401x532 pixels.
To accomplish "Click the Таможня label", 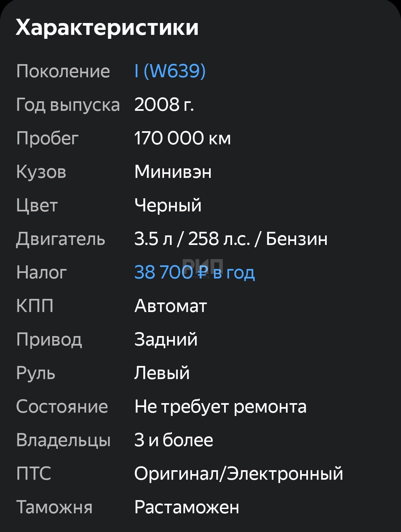I will coord(54,507).
